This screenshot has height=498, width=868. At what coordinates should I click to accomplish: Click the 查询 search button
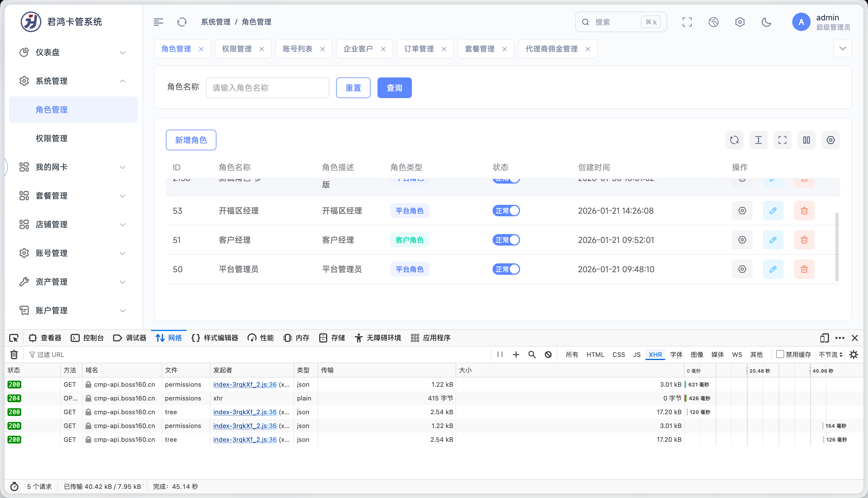(x=394, y=88)
